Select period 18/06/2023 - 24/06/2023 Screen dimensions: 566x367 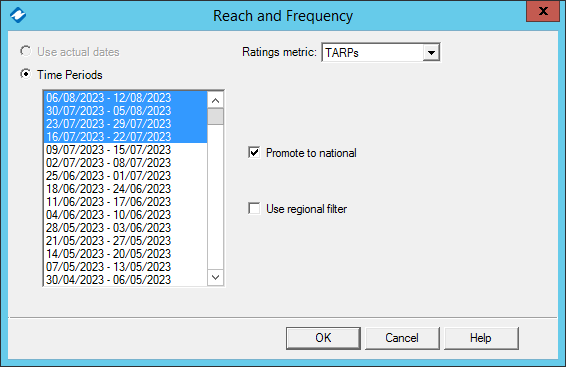pos(126,189)
